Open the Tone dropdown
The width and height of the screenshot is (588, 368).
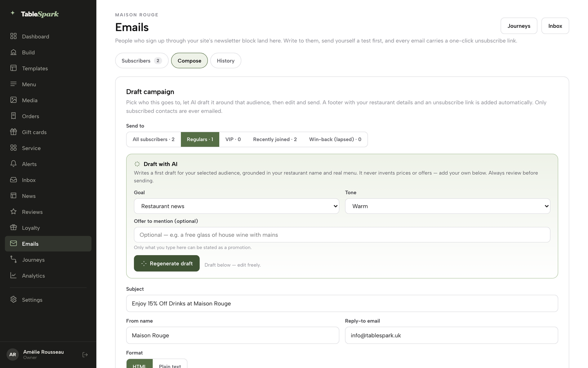[448, 206]
